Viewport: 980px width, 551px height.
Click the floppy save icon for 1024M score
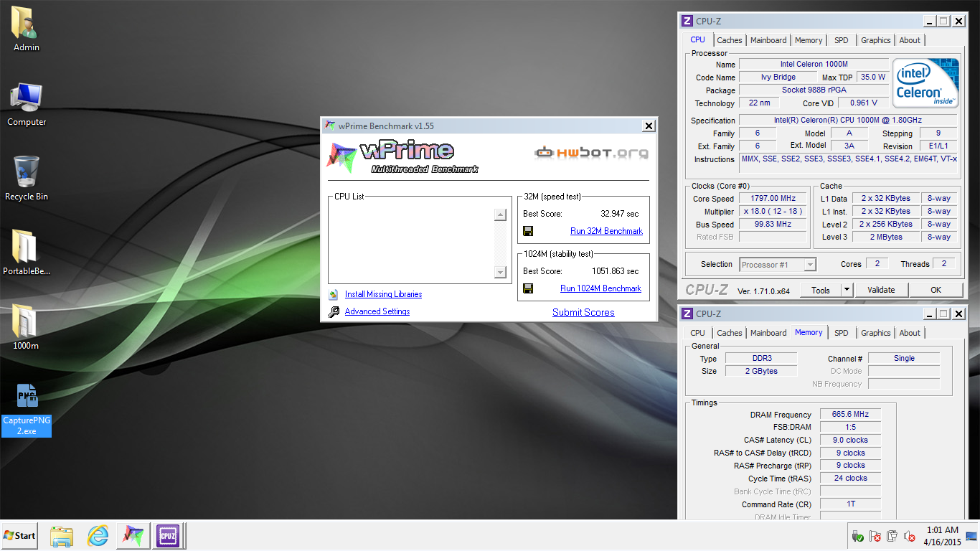pos(528,288)
